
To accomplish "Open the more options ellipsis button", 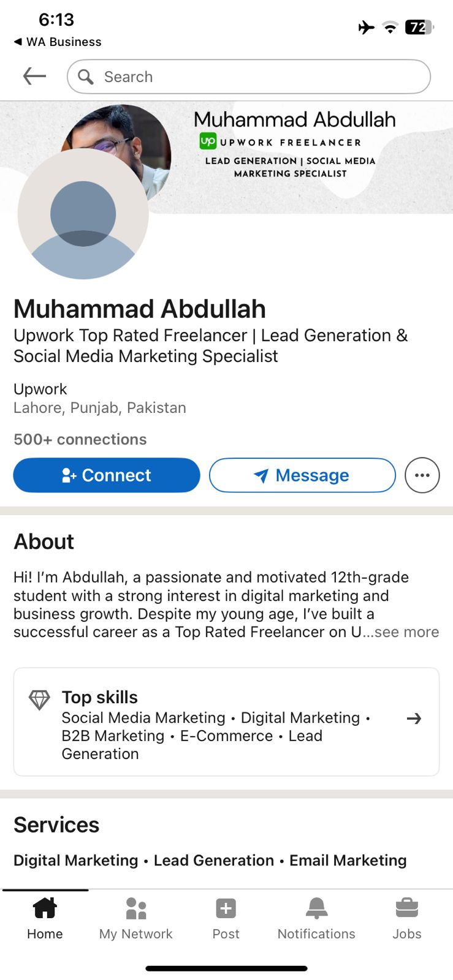I will (x=422, y=475).
